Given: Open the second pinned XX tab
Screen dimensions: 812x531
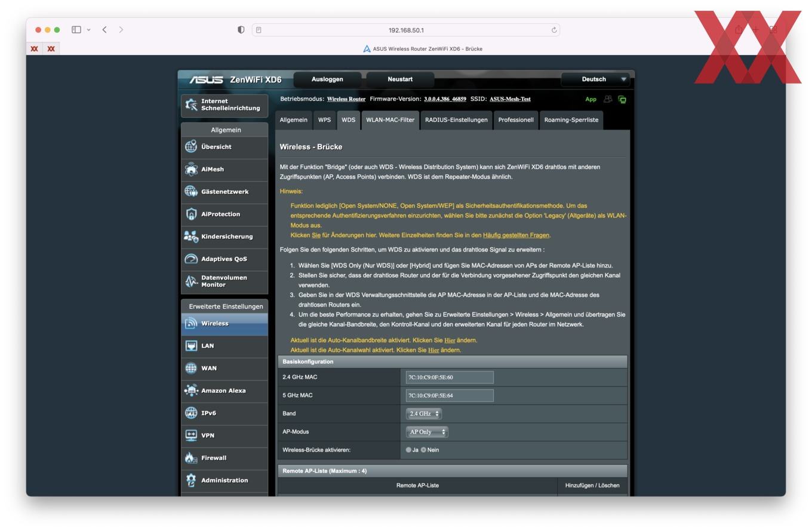Looking at the screenshot, I should pos(51,49).
